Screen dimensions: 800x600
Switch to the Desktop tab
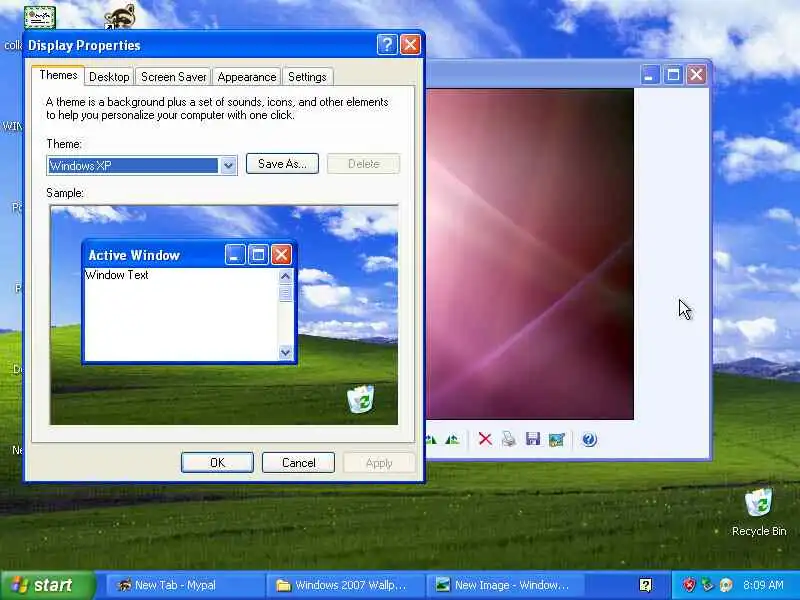click(x=109, y=77)
